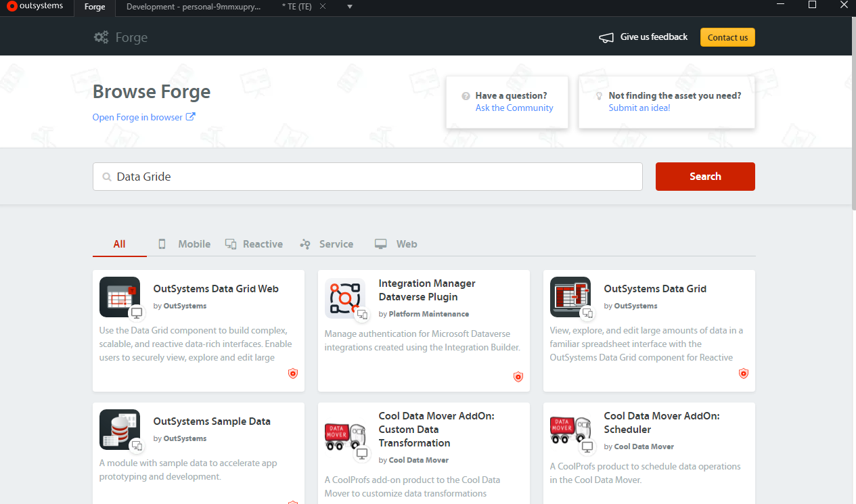Open the tab list dropdown arrow
The height and width of the screenshot is (504, 856).
point(348,7)
